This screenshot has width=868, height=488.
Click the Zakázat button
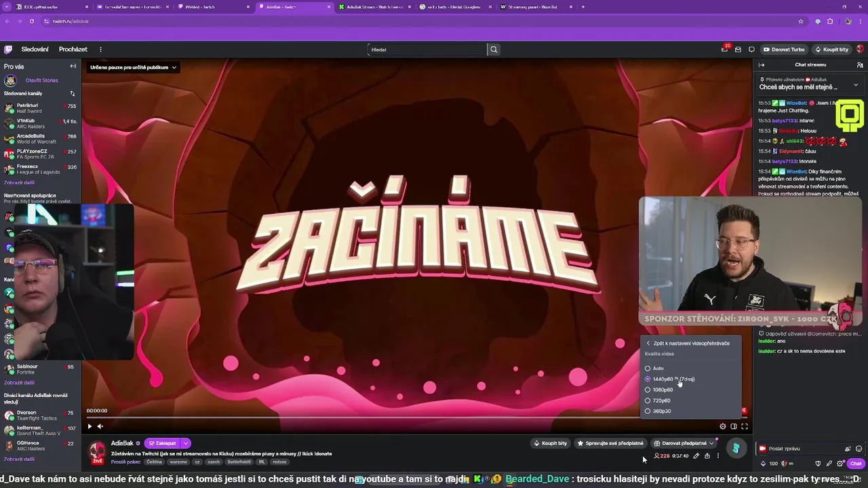click(x=161, y=443)
